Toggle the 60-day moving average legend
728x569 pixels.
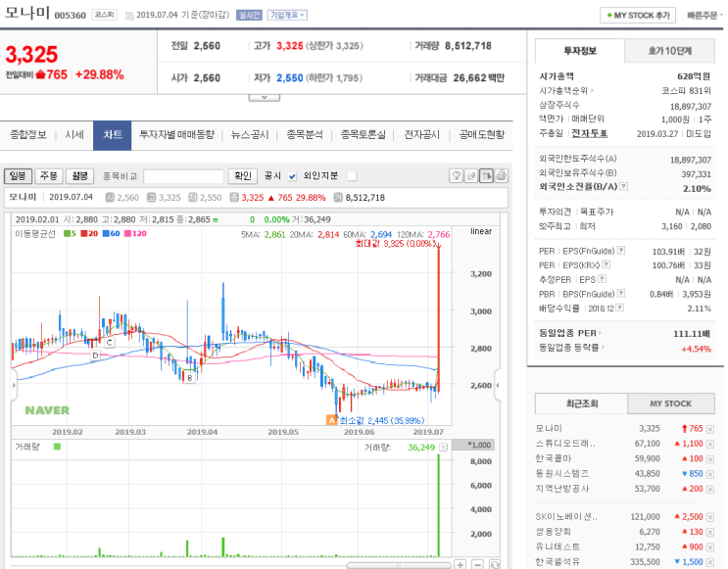(x=111, y=233)
